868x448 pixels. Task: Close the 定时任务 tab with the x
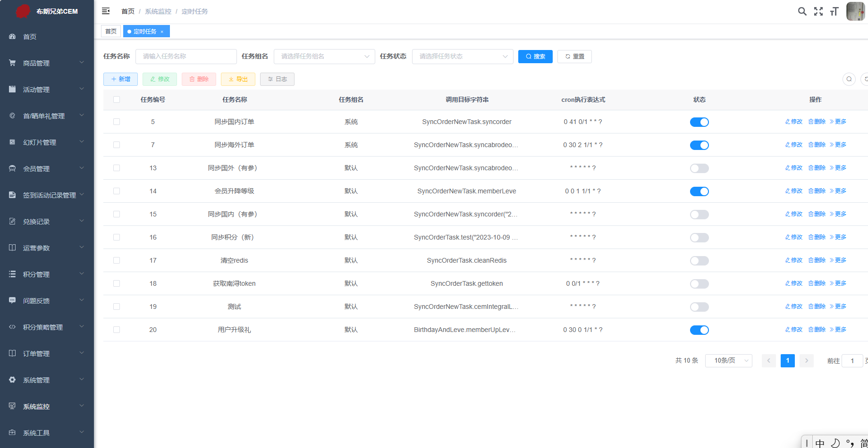[x=162, y=32]
